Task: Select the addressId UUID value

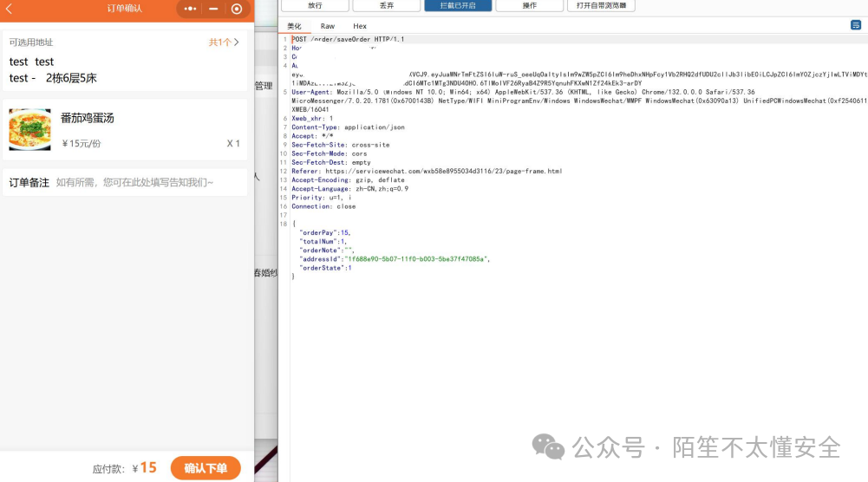Action: coord(415,259)
